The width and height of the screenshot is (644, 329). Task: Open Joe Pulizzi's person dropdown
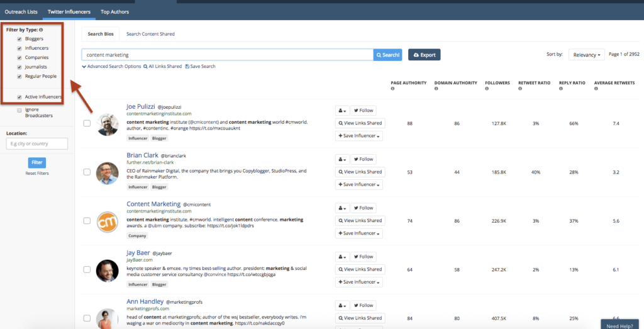(x=342, y=111)
